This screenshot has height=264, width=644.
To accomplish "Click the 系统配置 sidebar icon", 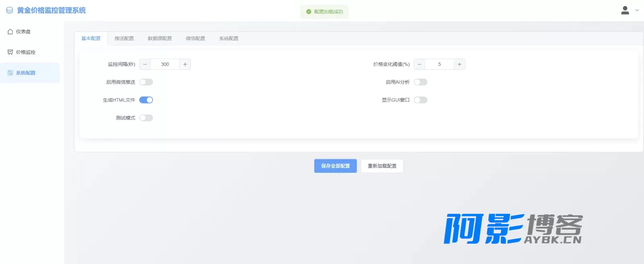I will (x=10, y=73).
